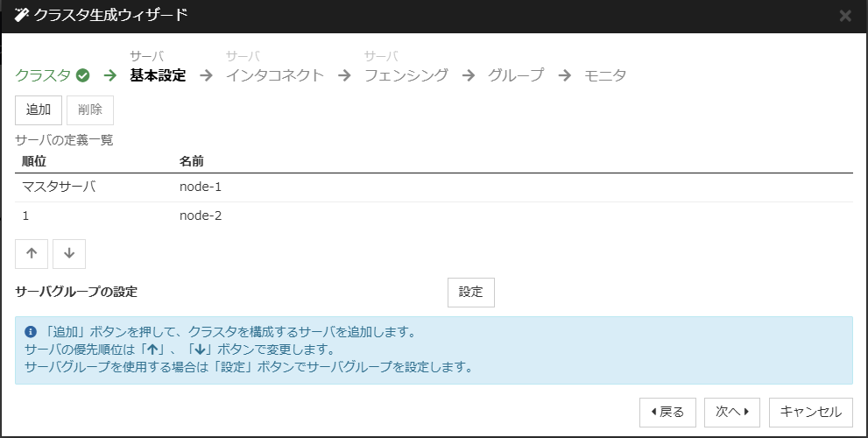Close the cluster generation wizard dialog
Viewport: 868px width, 438px height.
(844, 16)
